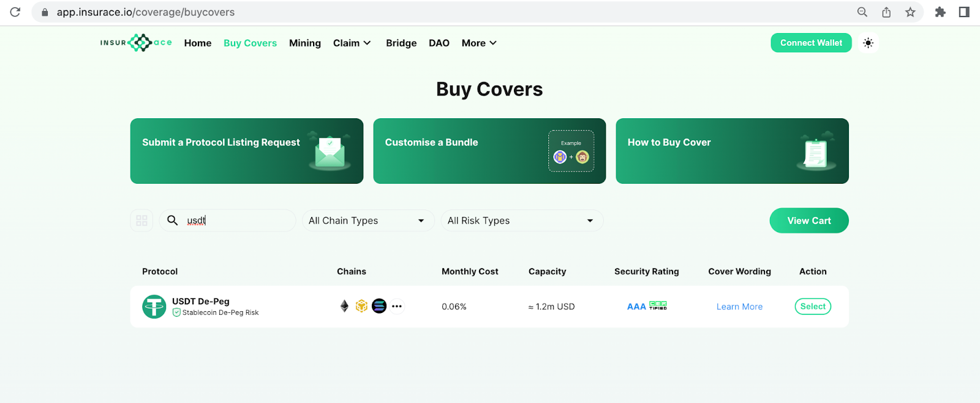Click the Example bundle illustration
Image resolution: width=980 pixels, height=403 pixels.
click(571, 151)
